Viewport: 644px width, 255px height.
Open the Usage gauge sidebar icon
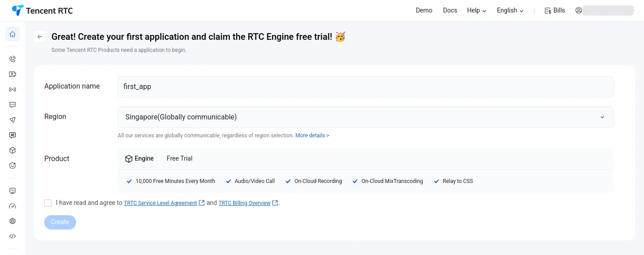(x=13, y=206)
